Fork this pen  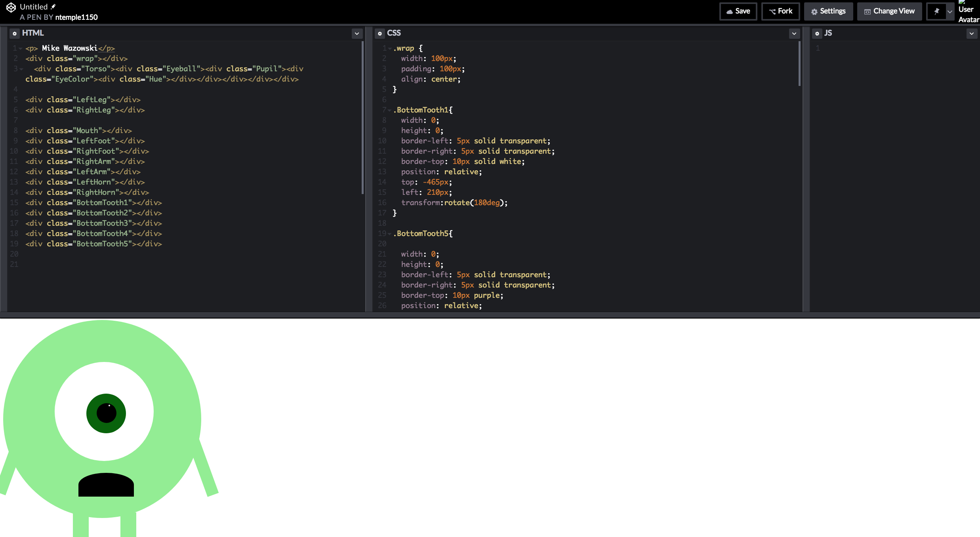780,11
